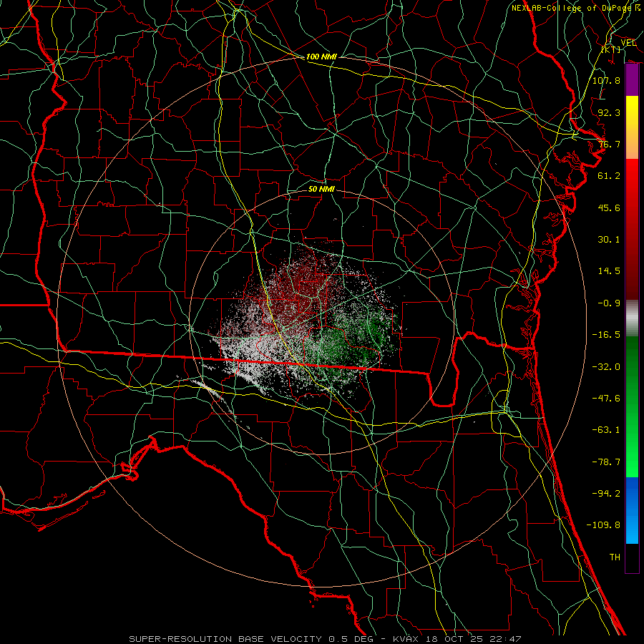Screen dimensions: 644x644
Task: Click the -78.7 velocity scale value
Action: (x=606, y=462)
